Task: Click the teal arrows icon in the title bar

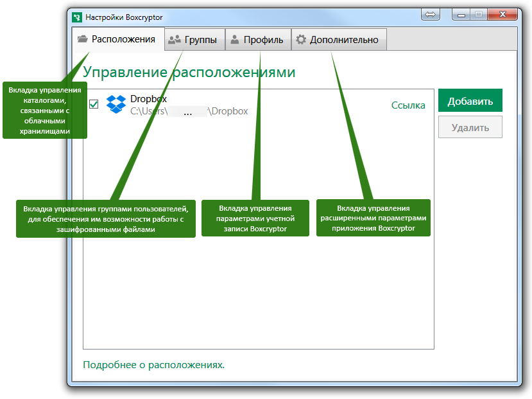Action: coord(430,14)
